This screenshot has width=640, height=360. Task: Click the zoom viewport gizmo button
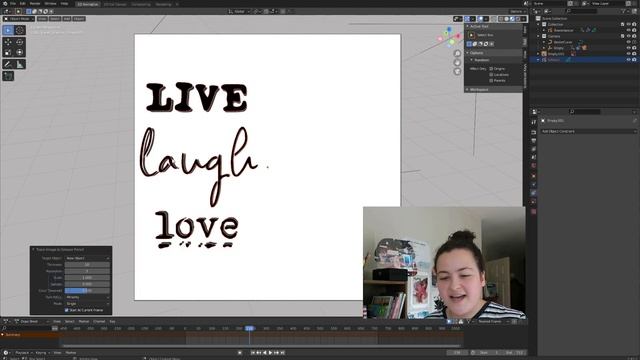pos(458,53)
